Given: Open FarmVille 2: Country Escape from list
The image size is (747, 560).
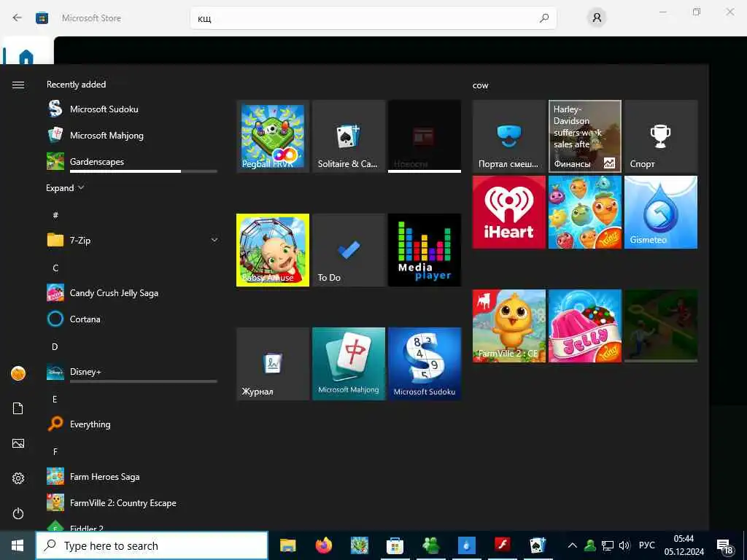Looking at the screenshot, I should tap(133, 503).
